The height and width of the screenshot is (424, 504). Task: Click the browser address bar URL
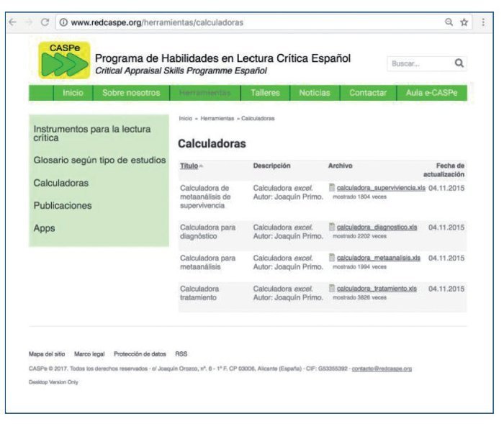(158, 22)
